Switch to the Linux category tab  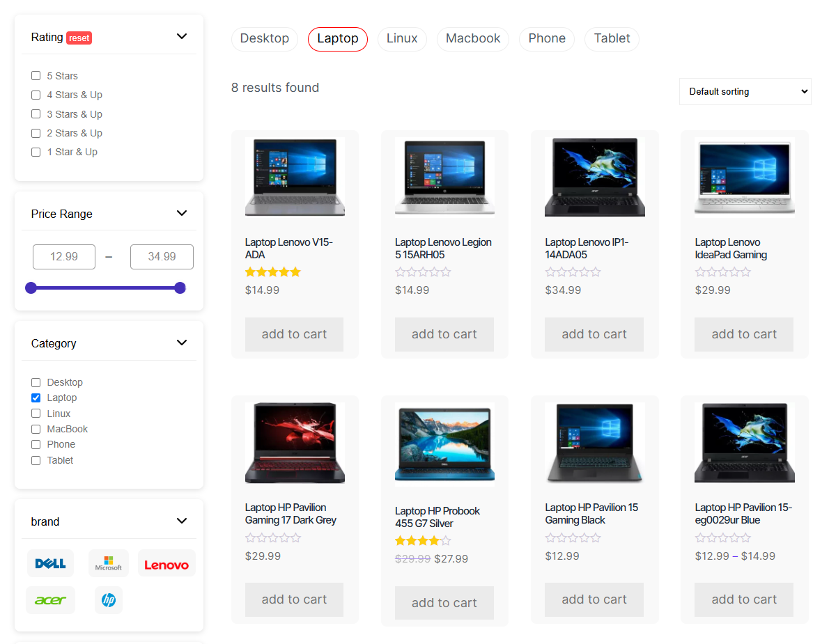click(402, 38)
